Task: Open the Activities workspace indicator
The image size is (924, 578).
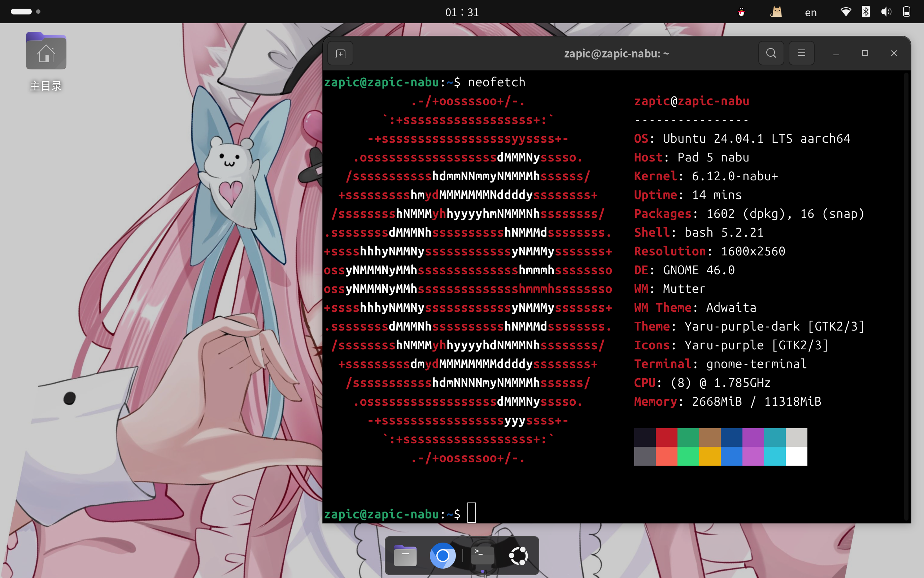Action: tap(25, 12)
